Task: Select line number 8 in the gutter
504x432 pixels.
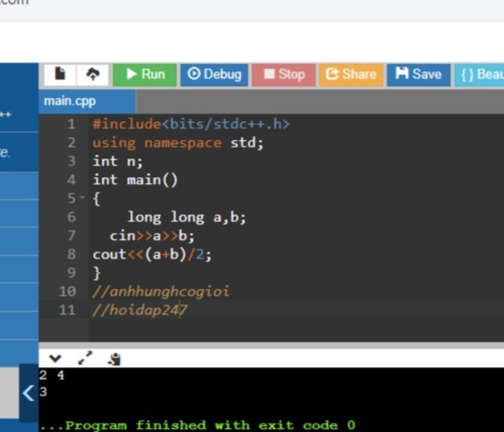Action: click(71, 255)
